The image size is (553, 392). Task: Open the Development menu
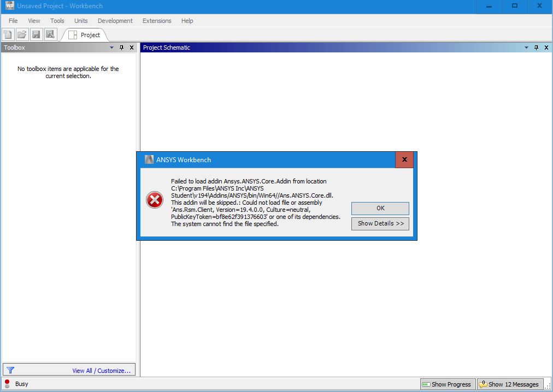[115, 21]
